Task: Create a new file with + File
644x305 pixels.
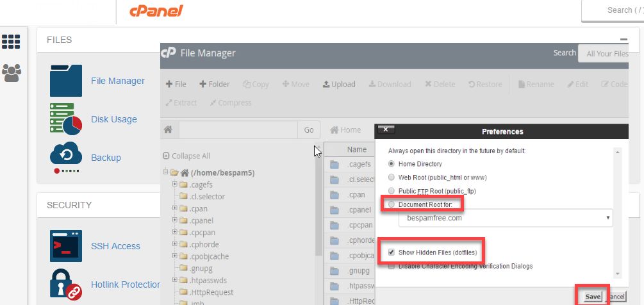Action: click(x=176, y=84)
